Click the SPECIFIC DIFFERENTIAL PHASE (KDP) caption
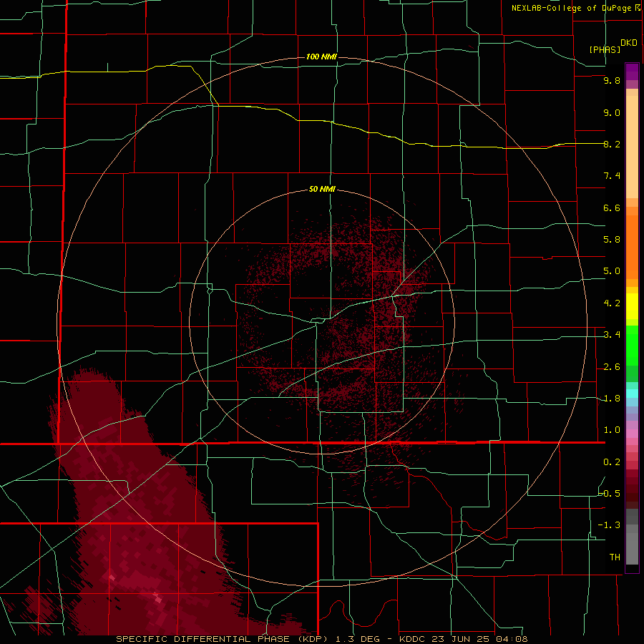This screenshot has height=644, width=644. point(223,639)
